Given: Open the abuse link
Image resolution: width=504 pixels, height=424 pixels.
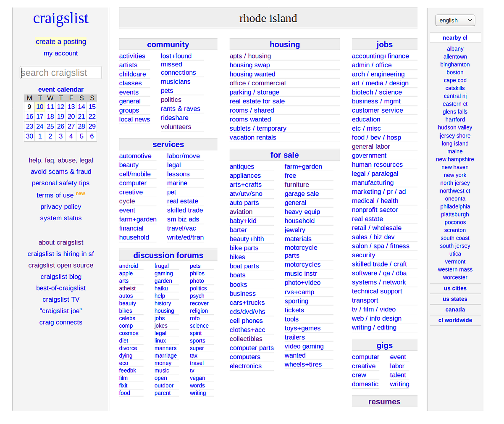Looking at the screenshot, I should pyautogui.click(x=67, y=160).
